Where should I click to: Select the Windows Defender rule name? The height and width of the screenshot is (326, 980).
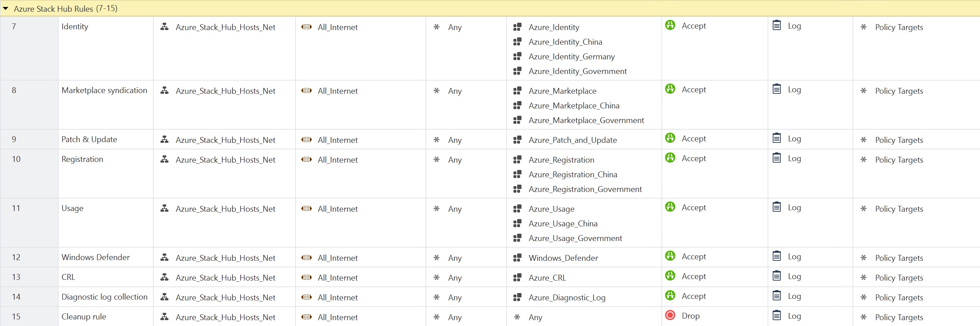tap(96, 258)
